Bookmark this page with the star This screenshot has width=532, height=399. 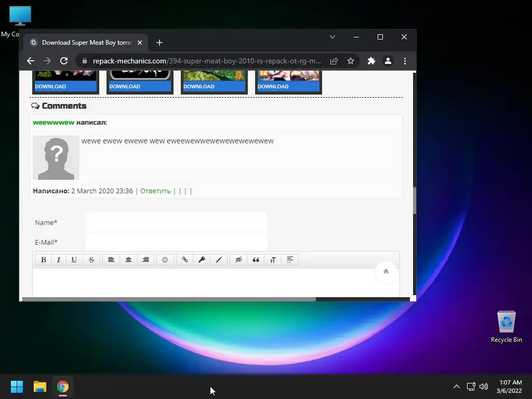[351, 61]
